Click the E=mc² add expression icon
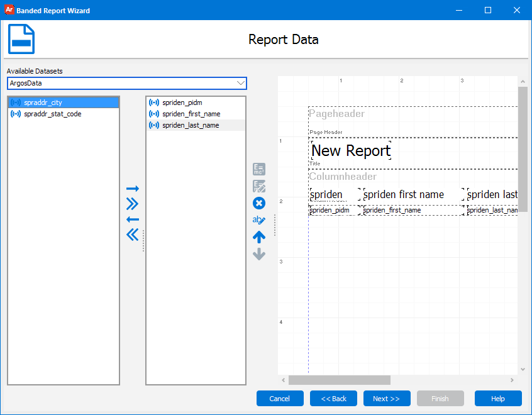 pyautogui.click(x=259, y=169)
